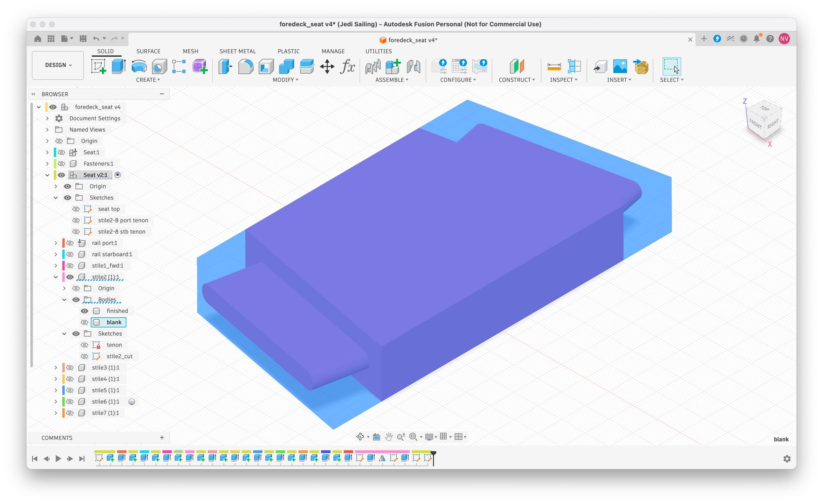Open the INSPECT dropdown menu
This screenshot has width=823, height=504.
tap(564, 80)
